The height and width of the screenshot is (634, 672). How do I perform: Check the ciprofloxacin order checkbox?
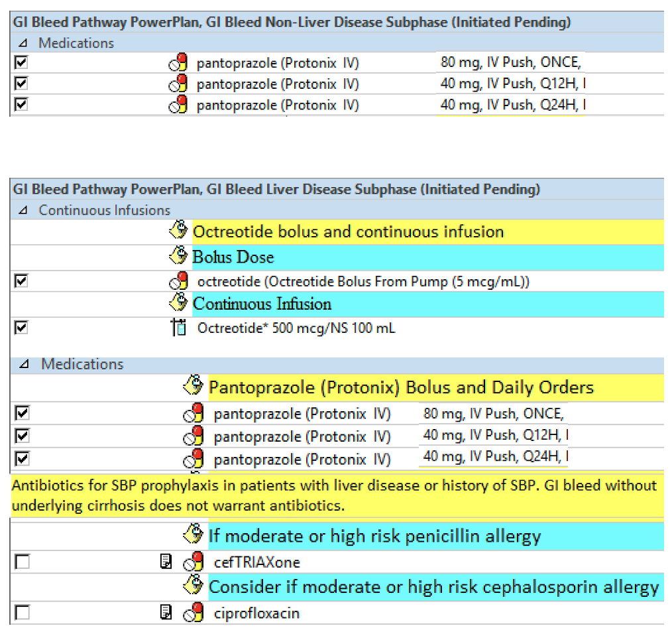pos(22,613)
